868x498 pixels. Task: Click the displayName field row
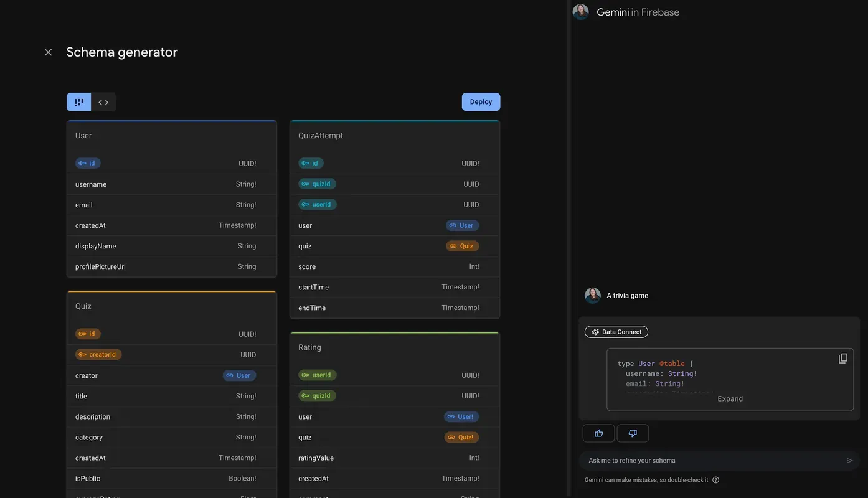[171, 246]
